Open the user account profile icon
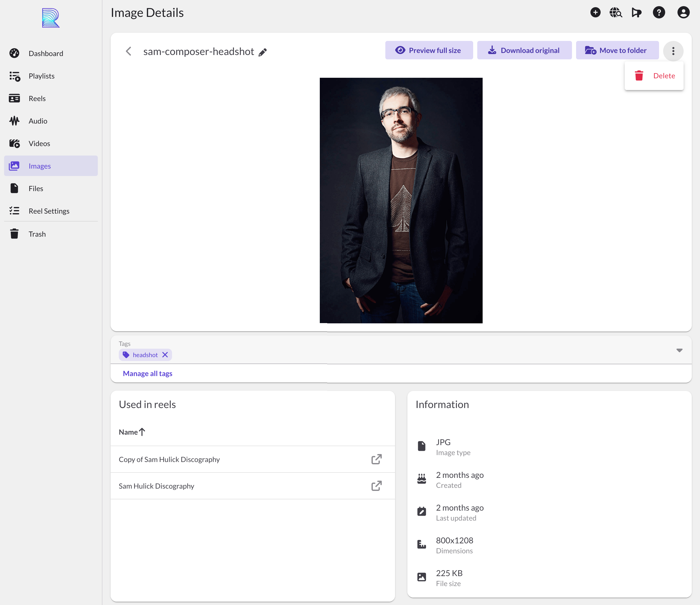 683,13
